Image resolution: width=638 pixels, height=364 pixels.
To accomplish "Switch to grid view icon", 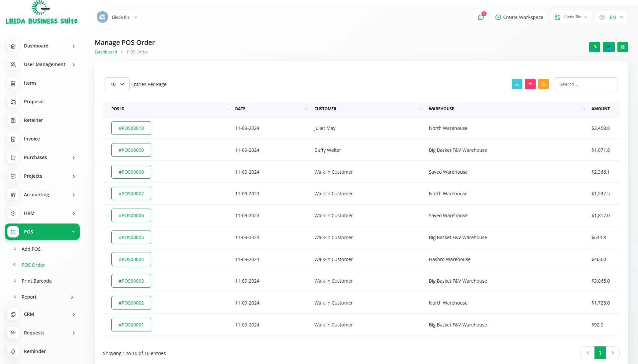I will (622, 47).
